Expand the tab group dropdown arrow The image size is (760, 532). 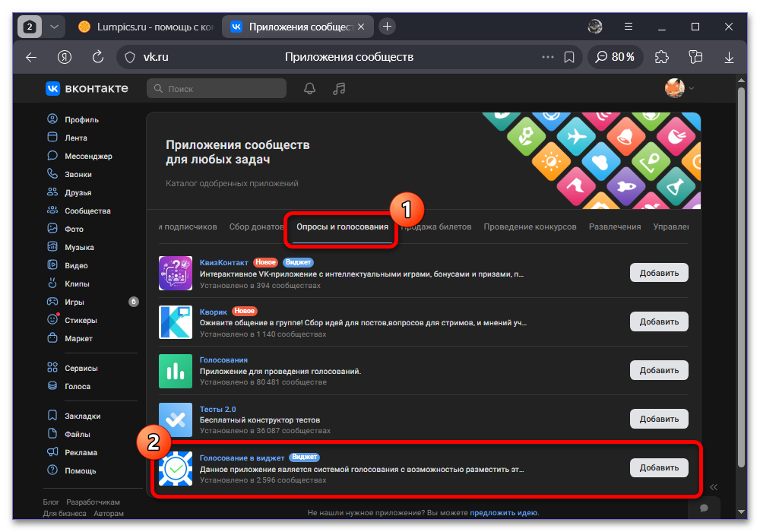pos(54,27)
